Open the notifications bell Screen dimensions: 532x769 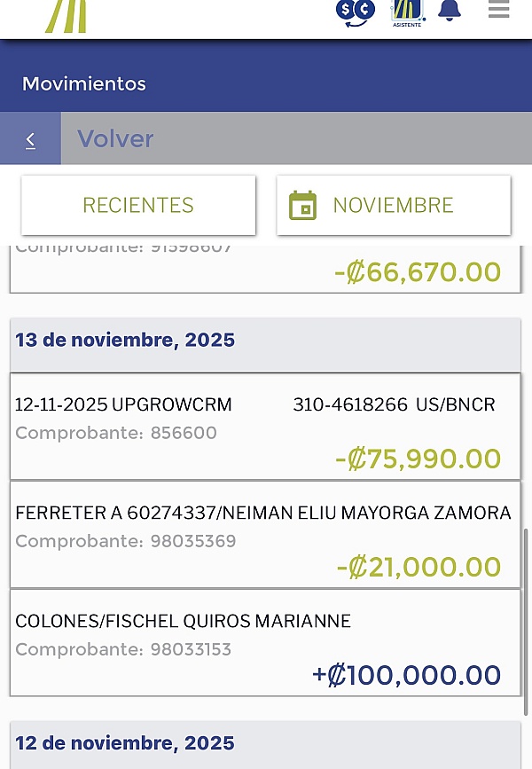[450, 12]
